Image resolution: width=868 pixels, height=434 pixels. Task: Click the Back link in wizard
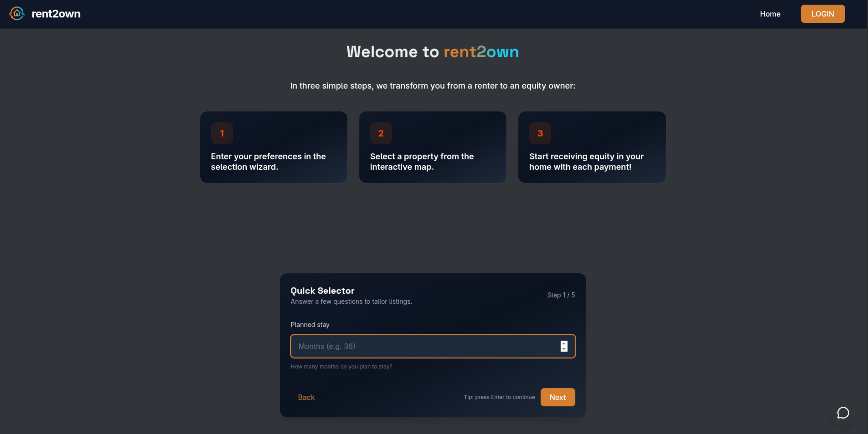point(306,397)
